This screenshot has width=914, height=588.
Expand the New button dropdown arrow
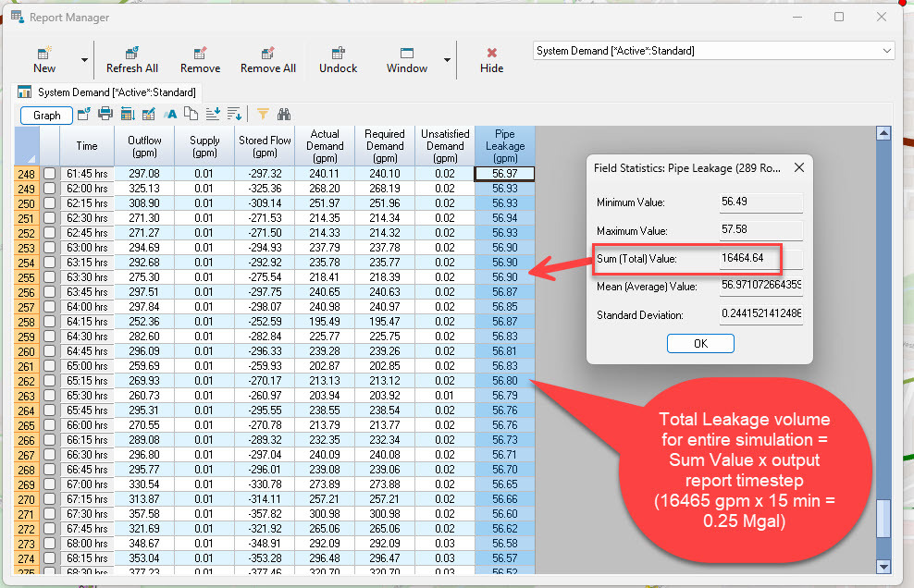point(84,60)
